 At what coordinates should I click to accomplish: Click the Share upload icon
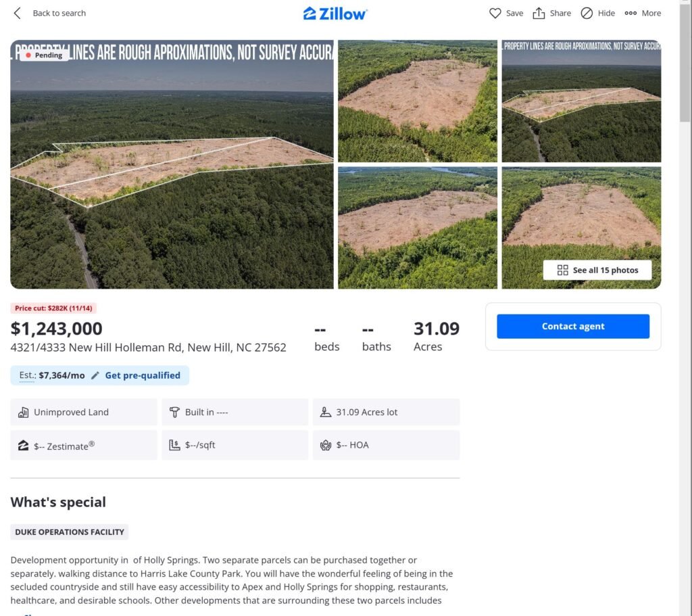[539, 13]
